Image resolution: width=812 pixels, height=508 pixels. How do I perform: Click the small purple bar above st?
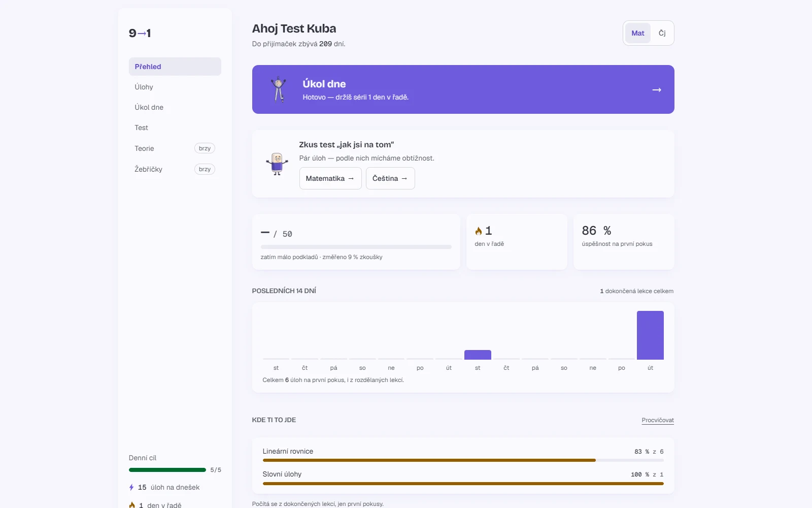[x=478, y=355]
